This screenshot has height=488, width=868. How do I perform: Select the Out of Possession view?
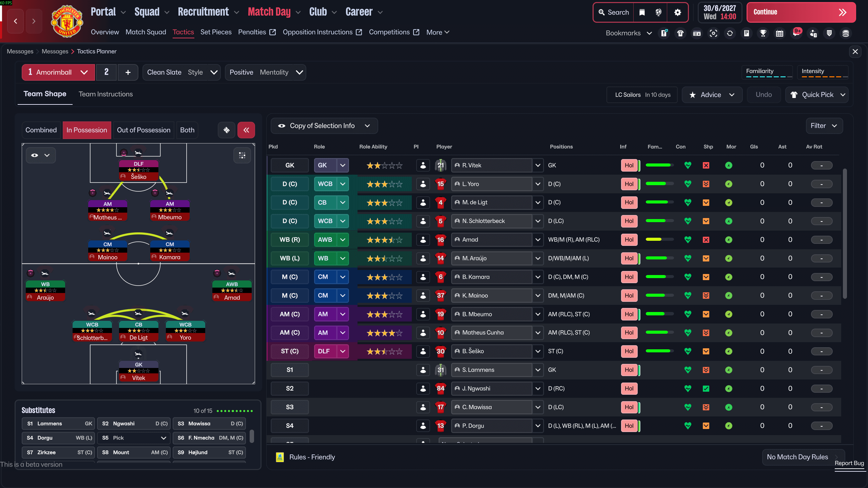(x=143, y=130)
